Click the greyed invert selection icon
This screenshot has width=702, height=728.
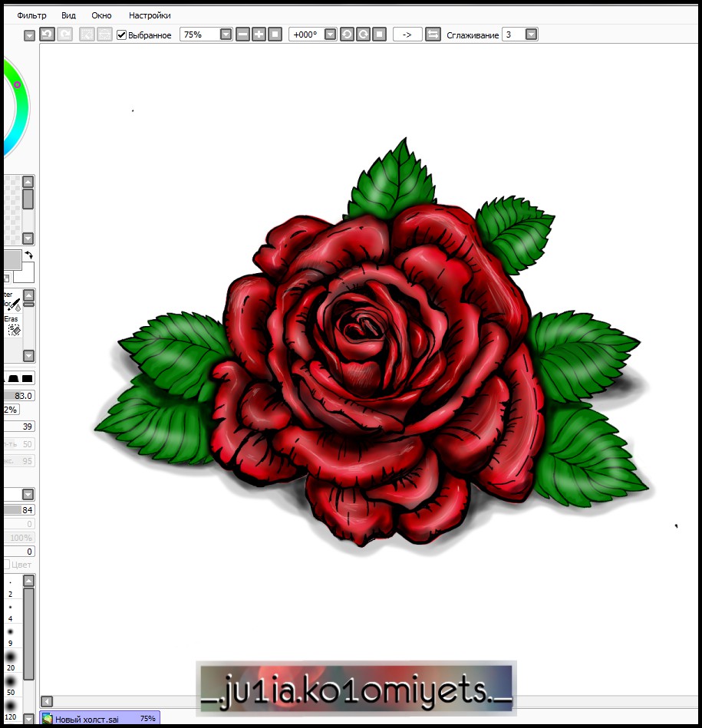pos(104,35)
